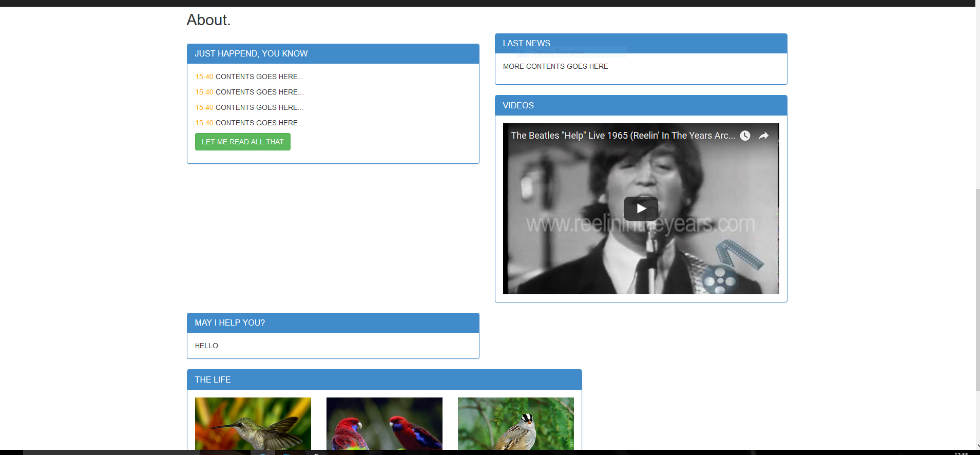
Task: Click the LAST NEWS panel header
Action: pos(641,44)
